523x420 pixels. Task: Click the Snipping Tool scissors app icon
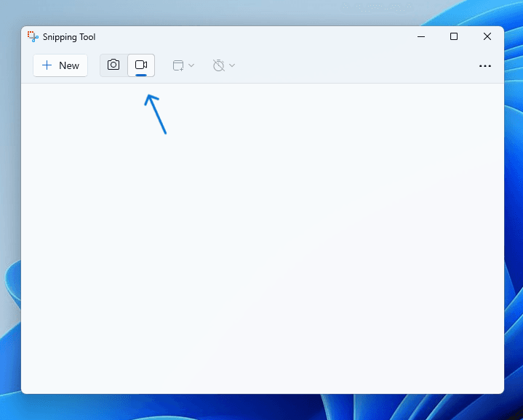pos(32,36)
